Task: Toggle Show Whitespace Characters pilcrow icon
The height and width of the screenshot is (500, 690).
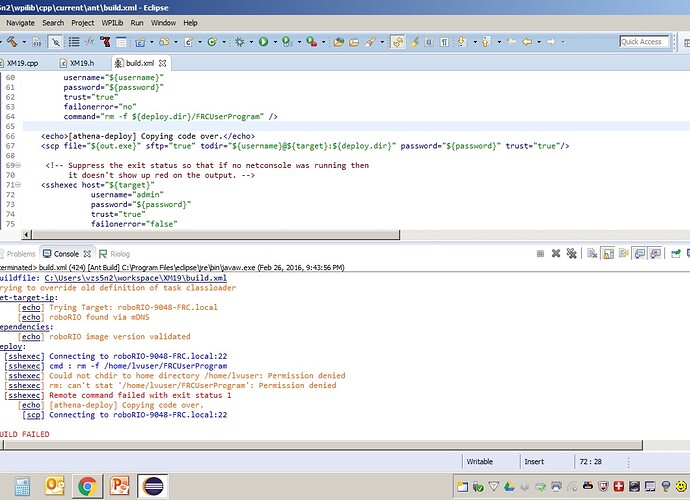Action: tap(445, 42)
